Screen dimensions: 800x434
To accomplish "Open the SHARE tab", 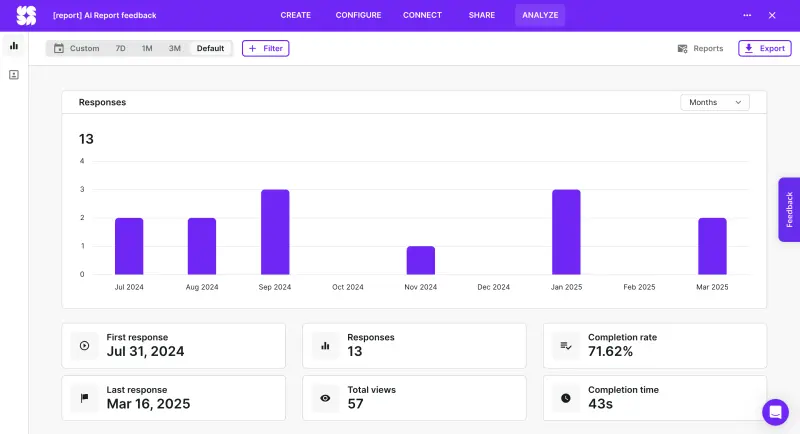I will tap(482, 15).
